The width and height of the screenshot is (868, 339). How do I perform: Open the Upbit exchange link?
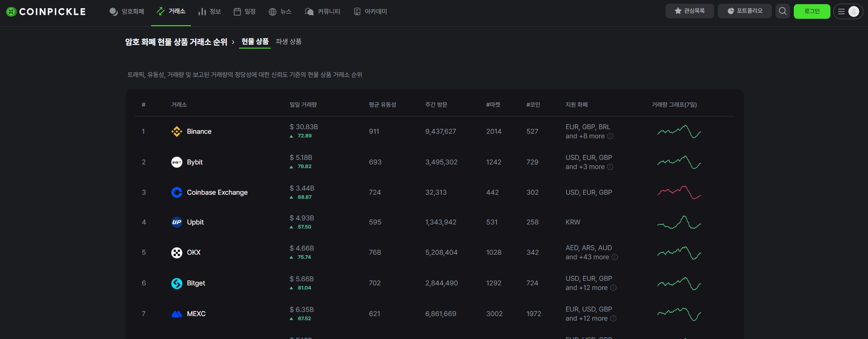195,222
